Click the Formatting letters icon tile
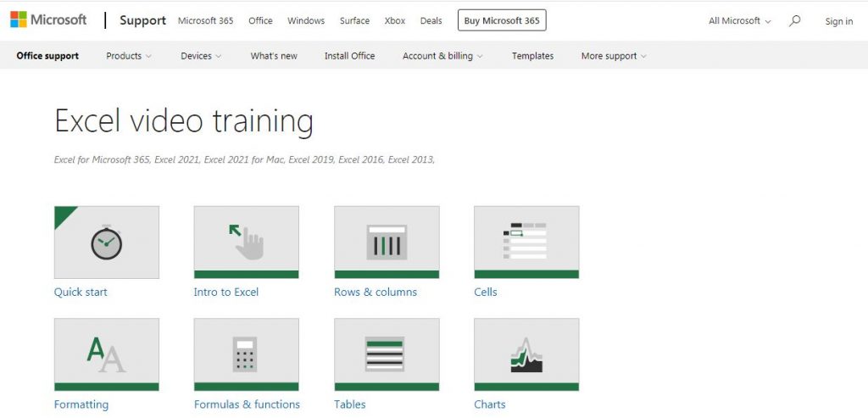The image size is (868, 418). tap(106, 354)
